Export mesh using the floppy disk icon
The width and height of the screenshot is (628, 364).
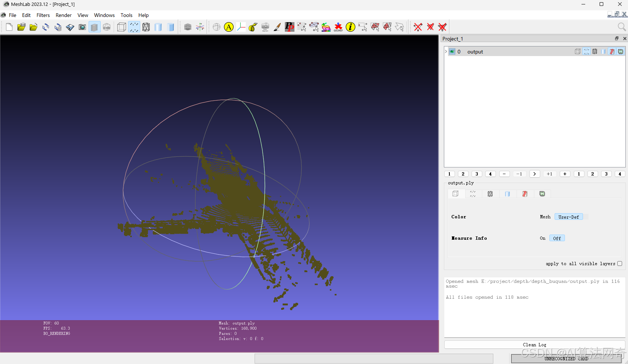[70, 27]
